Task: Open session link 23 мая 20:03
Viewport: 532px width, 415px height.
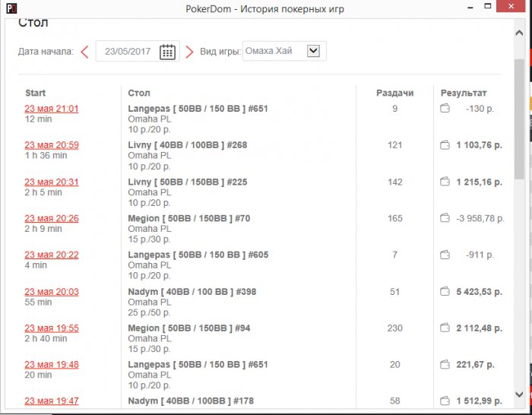Action: pos(52,292)
